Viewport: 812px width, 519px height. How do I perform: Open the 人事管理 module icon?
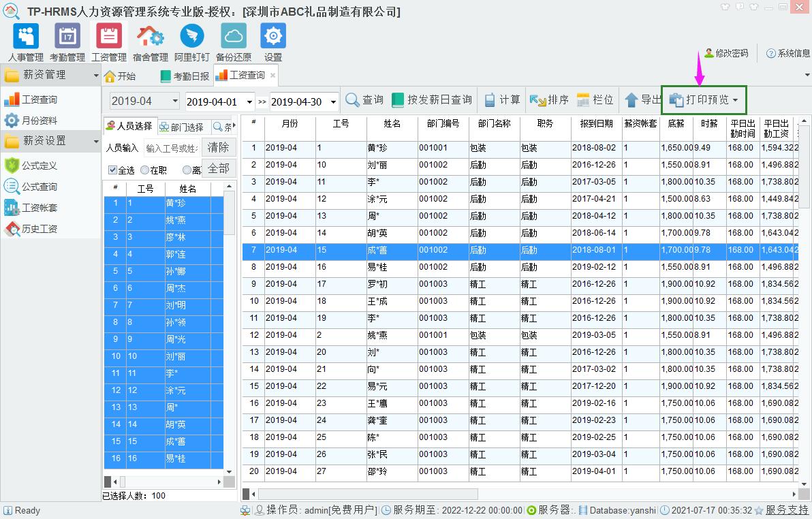point(25,42)
